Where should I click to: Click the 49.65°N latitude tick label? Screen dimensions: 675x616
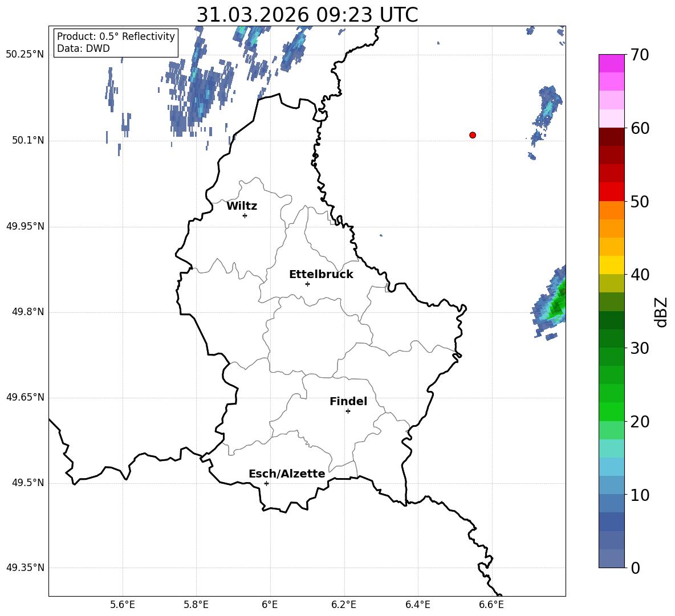tap(25, 397)
